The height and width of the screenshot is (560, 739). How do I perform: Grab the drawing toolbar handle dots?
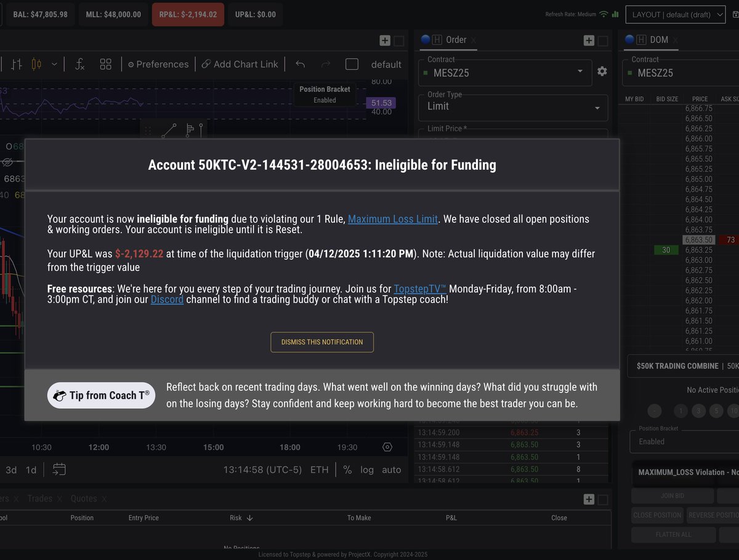148,130
